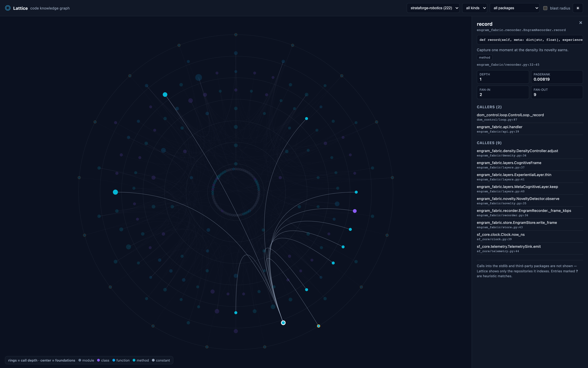Open the strataforge-robotics repository dropdown
The width and height of the screenshot is (588, 368).
click(x=433, y=8)
